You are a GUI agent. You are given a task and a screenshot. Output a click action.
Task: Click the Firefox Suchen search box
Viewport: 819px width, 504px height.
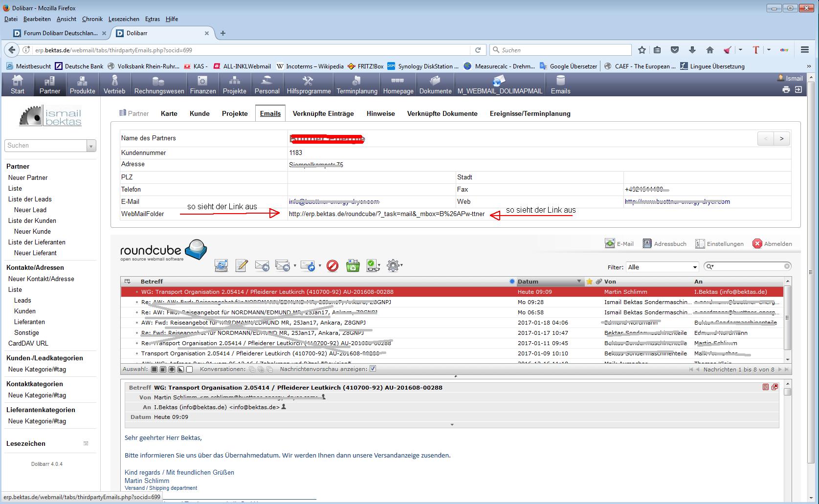(x=560, y=50)
